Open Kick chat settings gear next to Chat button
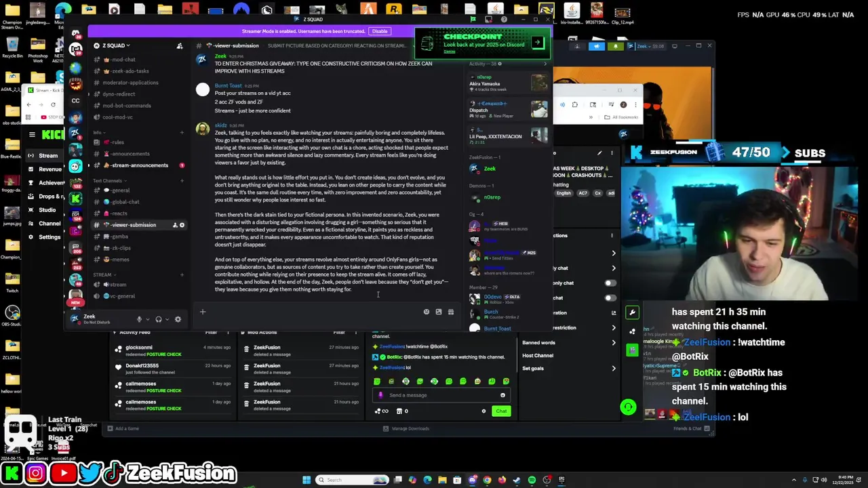The image size is (868, 488). click(x=484, y=411)
